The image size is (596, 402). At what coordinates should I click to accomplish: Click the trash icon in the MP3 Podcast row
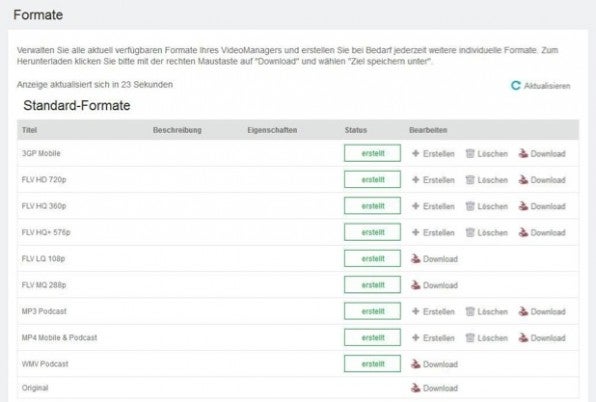click(470, 311)
